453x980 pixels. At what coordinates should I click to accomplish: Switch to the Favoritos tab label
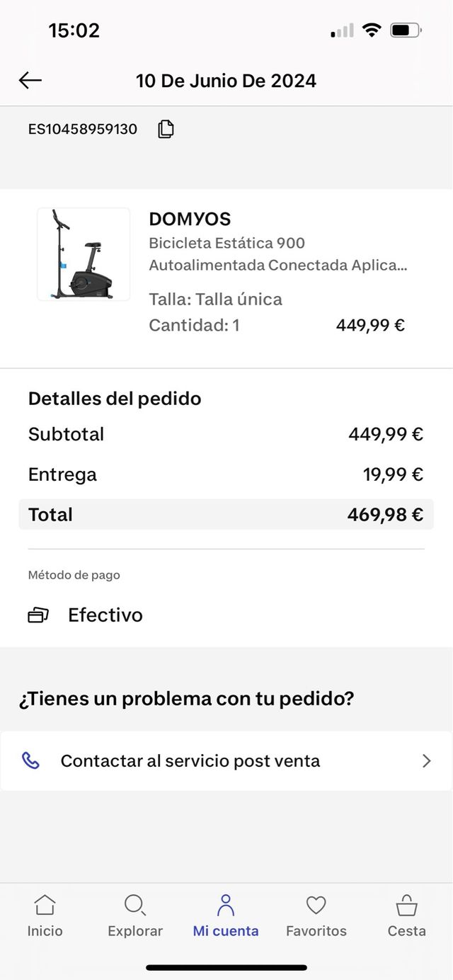[x=316, y=931]
